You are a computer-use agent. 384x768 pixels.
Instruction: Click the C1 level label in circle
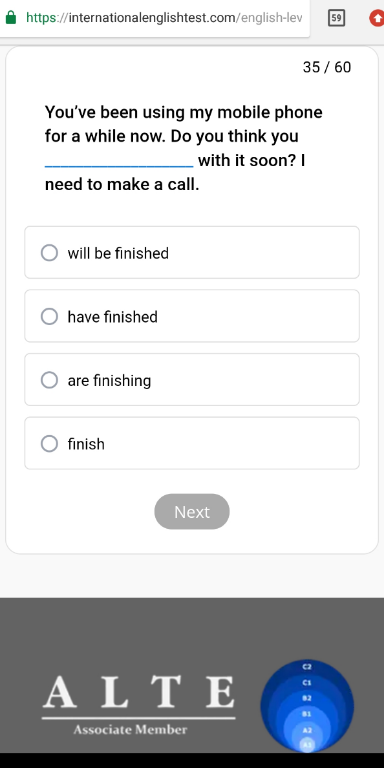(307, 682)
